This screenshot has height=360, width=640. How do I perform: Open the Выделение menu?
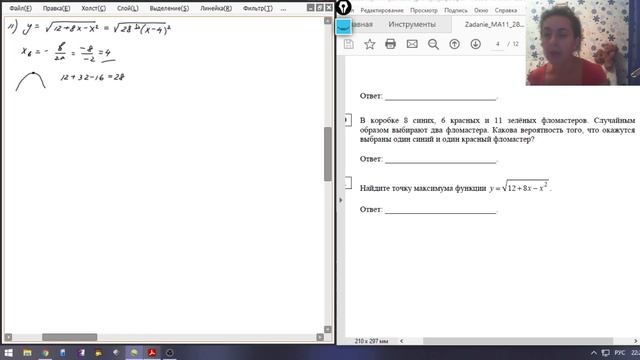[x=169, y=8]
